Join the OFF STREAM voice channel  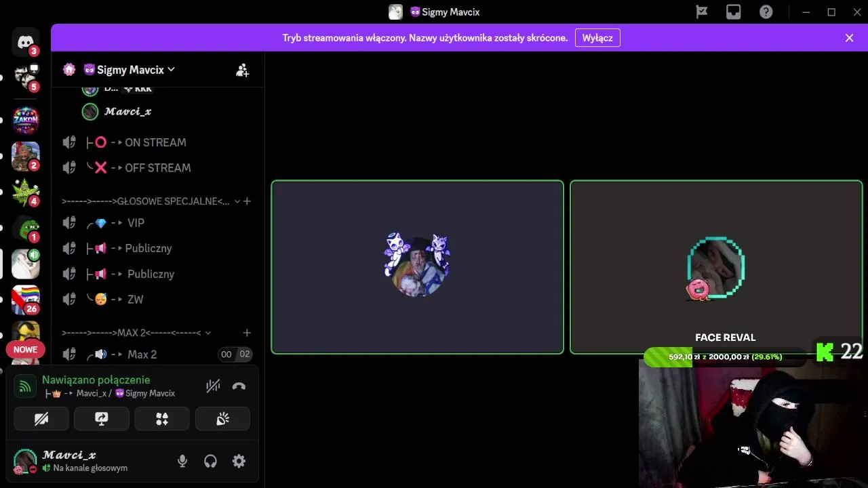click(157, 168)
